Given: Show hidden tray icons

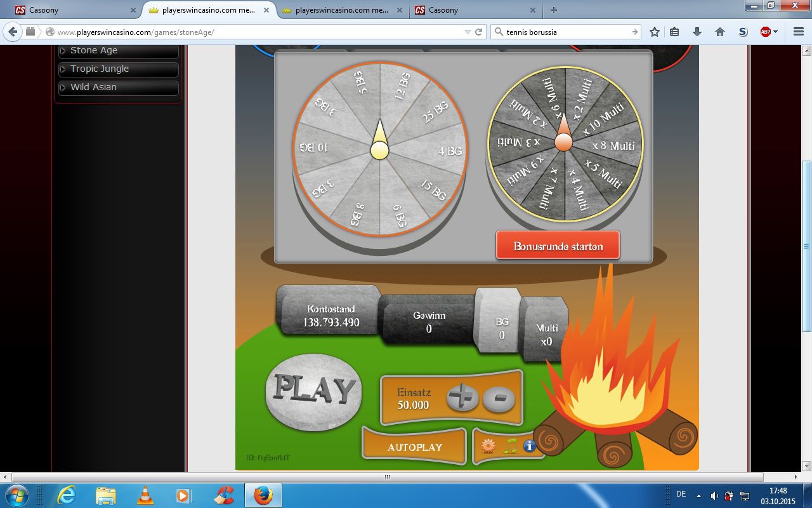Looking at the screenshot, I should (698, 495).
